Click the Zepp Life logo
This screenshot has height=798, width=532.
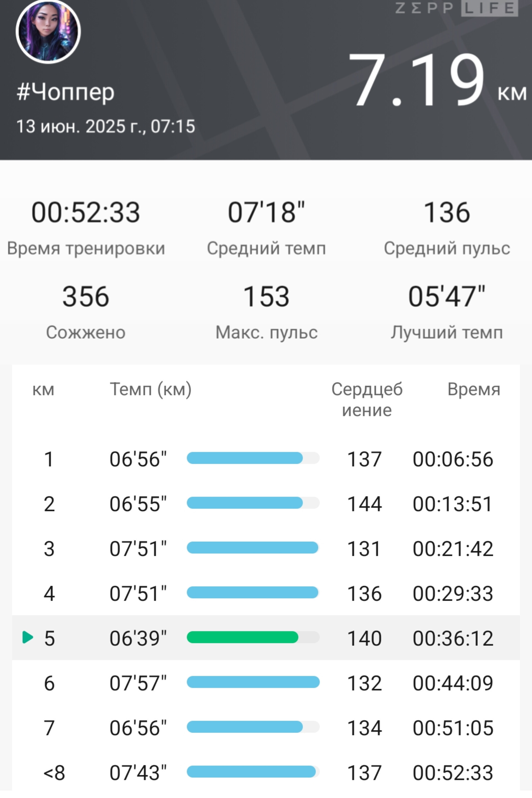pyautogui.click(x=457, y=8)
